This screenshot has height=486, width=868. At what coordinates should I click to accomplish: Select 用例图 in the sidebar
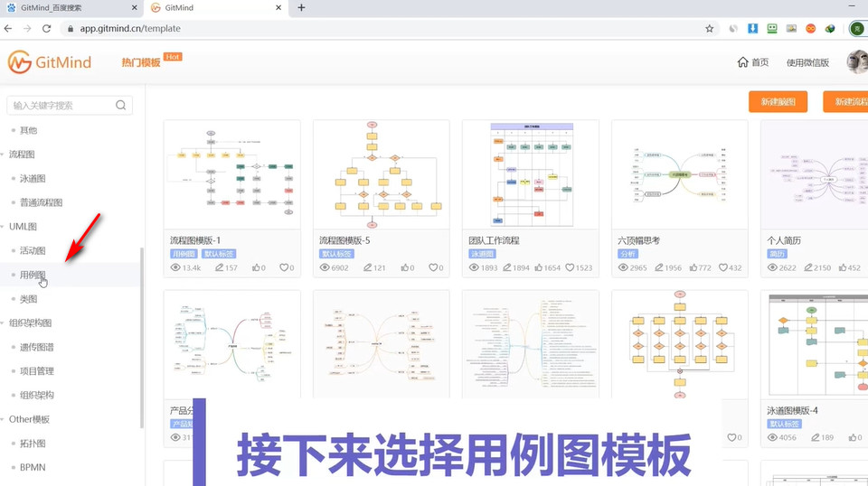pyautogui.click(x=33, y=275)
